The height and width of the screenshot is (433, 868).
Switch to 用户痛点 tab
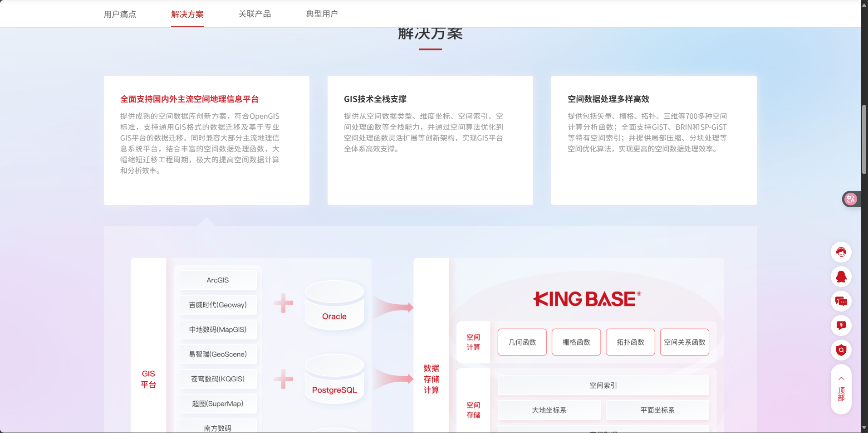120,14
